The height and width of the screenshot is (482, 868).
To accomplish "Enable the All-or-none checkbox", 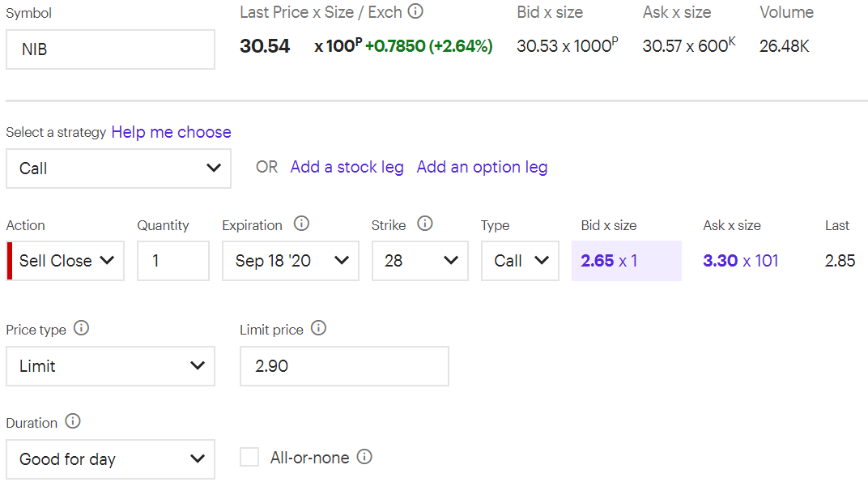I will pyautogui.click(x=249, y=457).
